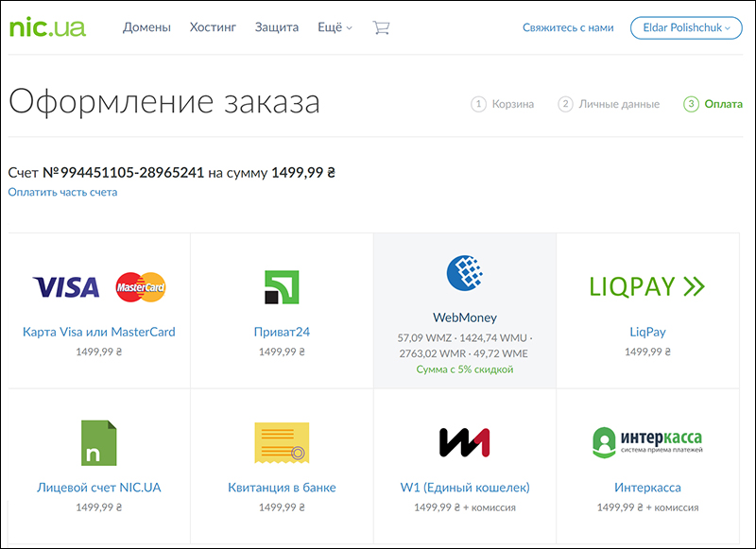
Task: Open the Защита menu item
Action: pyautogui.click(x=277, y=28)
